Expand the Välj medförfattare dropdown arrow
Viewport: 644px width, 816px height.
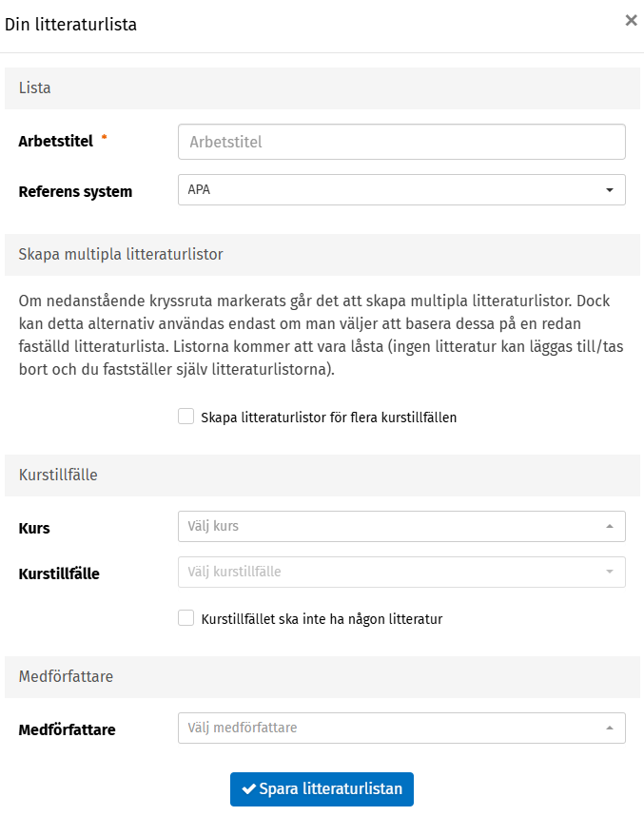[x=612, y=728]
